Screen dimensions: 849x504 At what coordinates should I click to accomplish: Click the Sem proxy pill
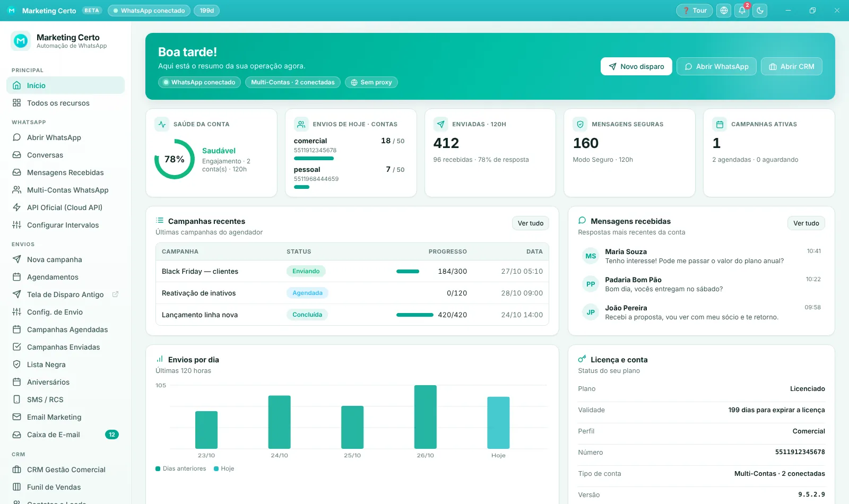[x=371, y=82]
